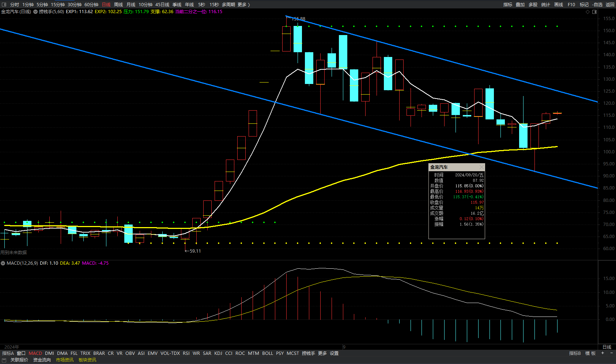Close the 金龙汽车 data tooltip
616x364 pixels.
(481, 167)
